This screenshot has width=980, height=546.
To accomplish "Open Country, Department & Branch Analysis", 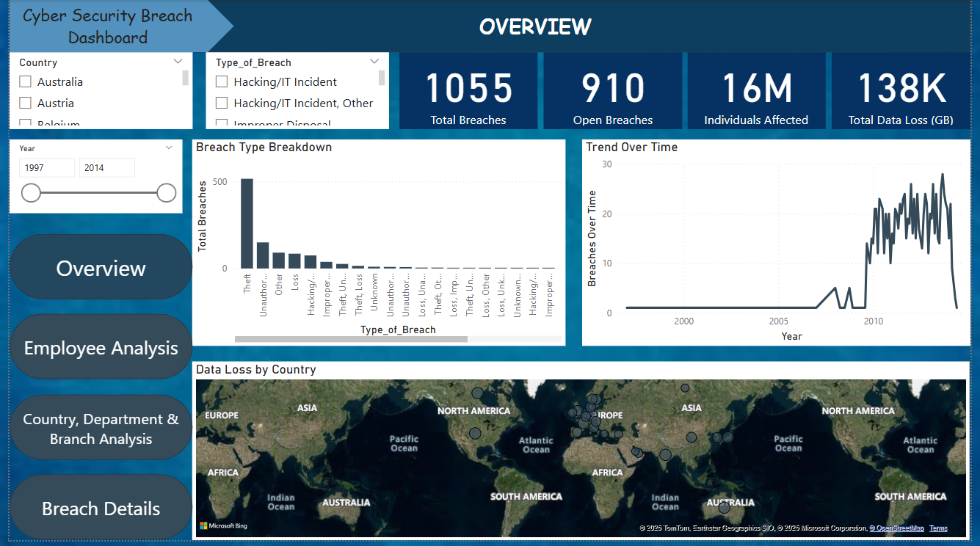I will pyautogui.click(x=101, y=428).
